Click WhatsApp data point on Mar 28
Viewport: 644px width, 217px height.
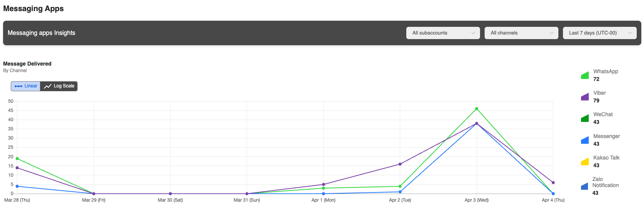pyautogui.click(x=17, y=159)
